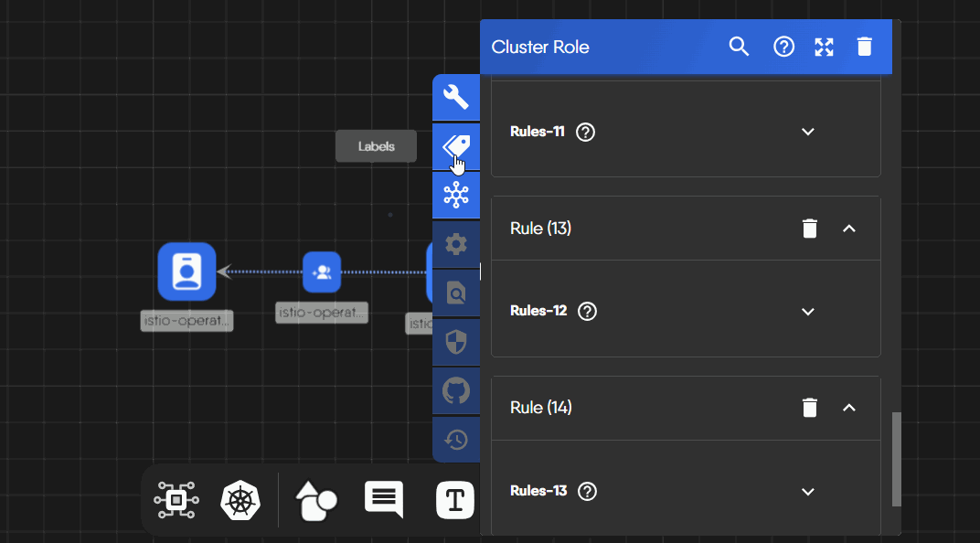The width and height of the screenshot is (980, 543).
Task: Click the components chip icon in dock
Action: coord(176,500)
